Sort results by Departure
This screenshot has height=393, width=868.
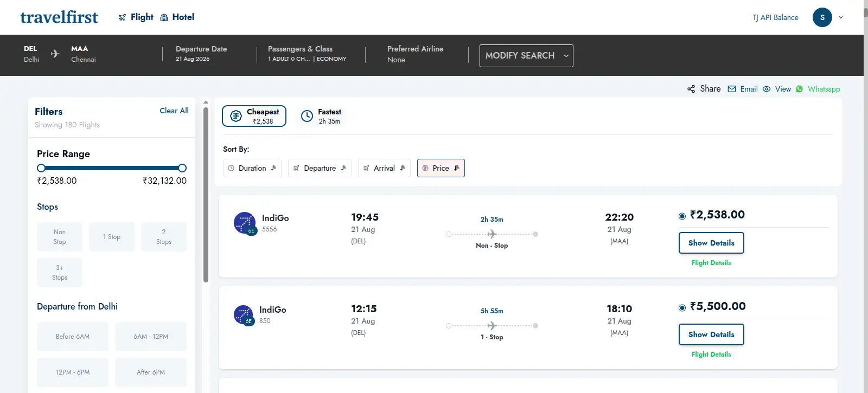(320, 168)
